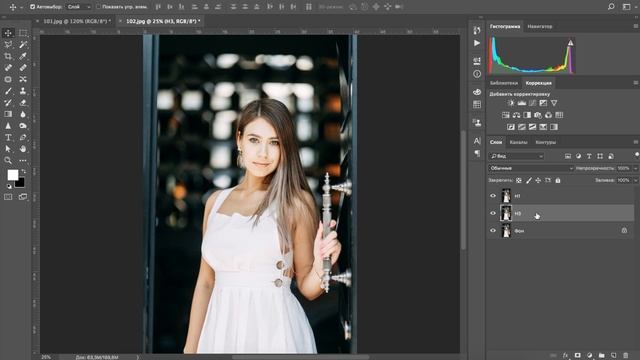
Task: Click the Непрозрачность value field
Action: [624, 168]
